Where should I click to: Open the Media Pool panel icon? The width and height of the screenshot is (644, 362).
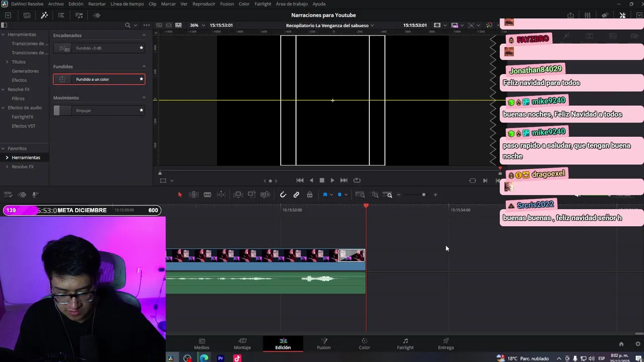tap(27, 15)
